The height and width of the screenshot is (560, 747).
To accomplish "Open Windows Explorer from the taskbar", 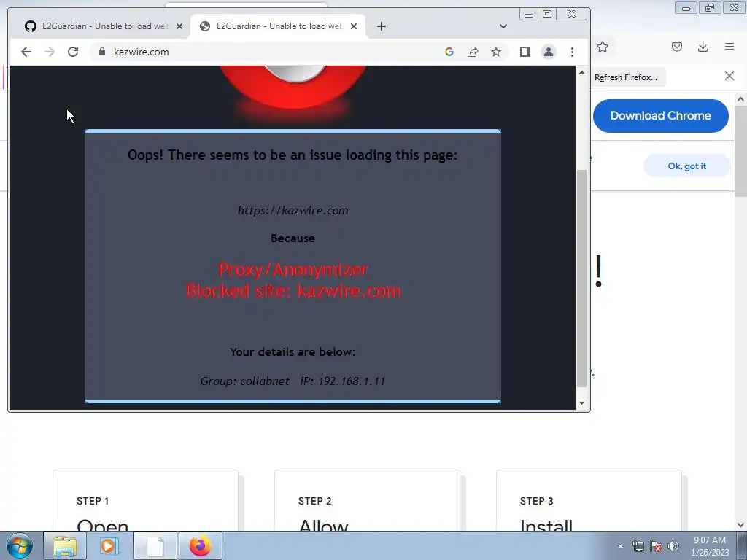I will coord(65,545).
